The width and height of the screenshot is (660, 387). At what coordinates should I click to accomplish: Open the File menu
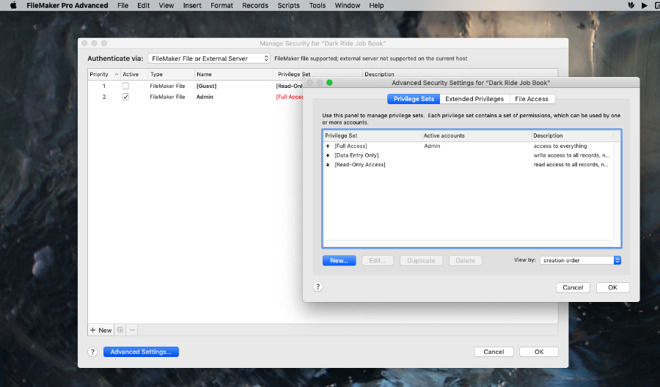click(123, 5)
